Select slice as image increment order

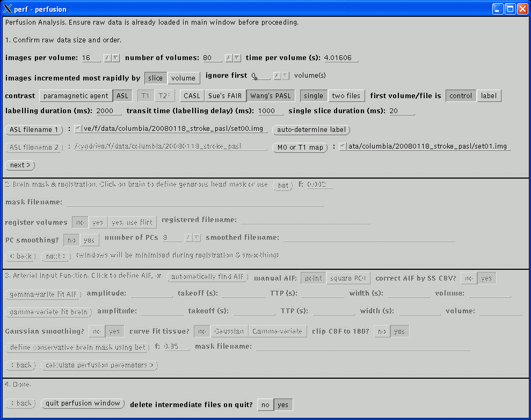click(x=155, y=78)
